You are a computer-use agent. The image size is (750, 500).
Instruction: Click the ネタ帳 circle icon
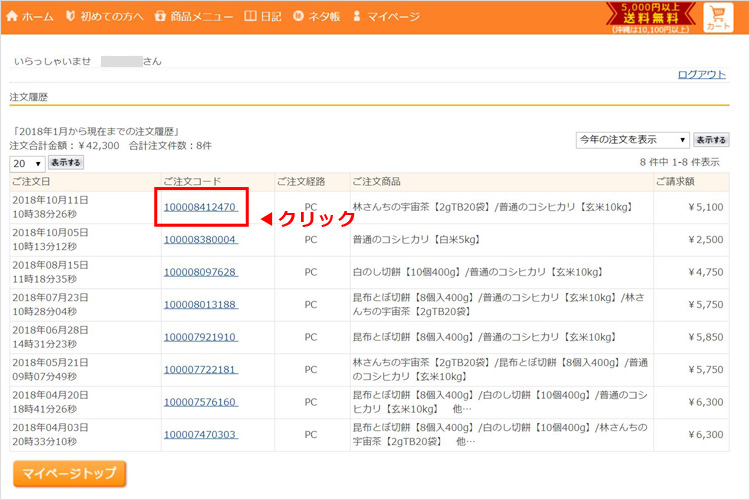(298, 16)
